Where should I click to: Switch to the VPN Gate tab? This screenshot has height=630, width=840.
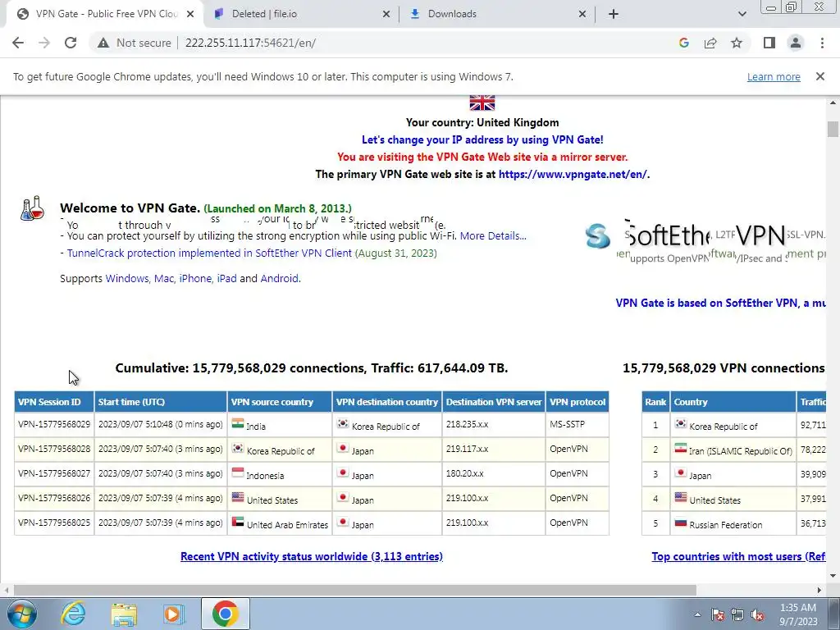click(x=104, y=14)
